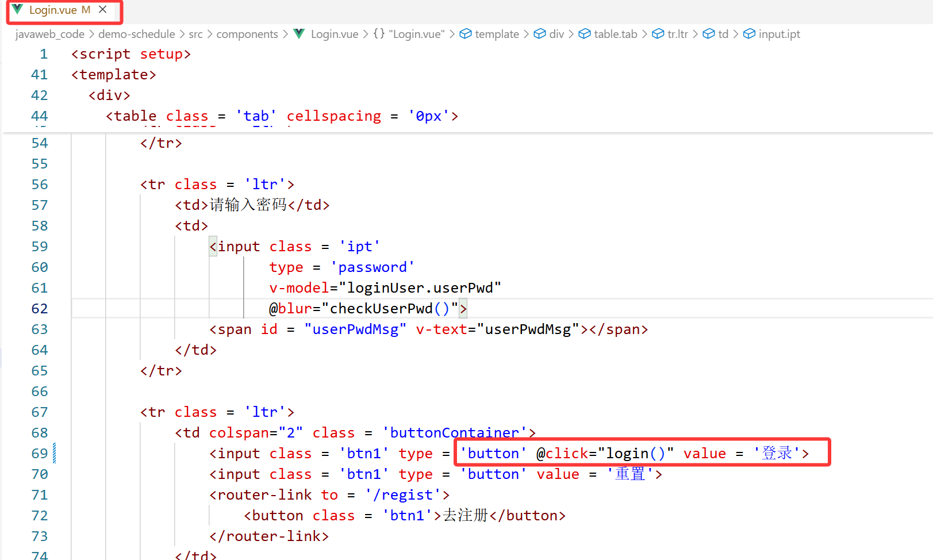
Task: Click the cube icon before td
Action: (709, 34)
